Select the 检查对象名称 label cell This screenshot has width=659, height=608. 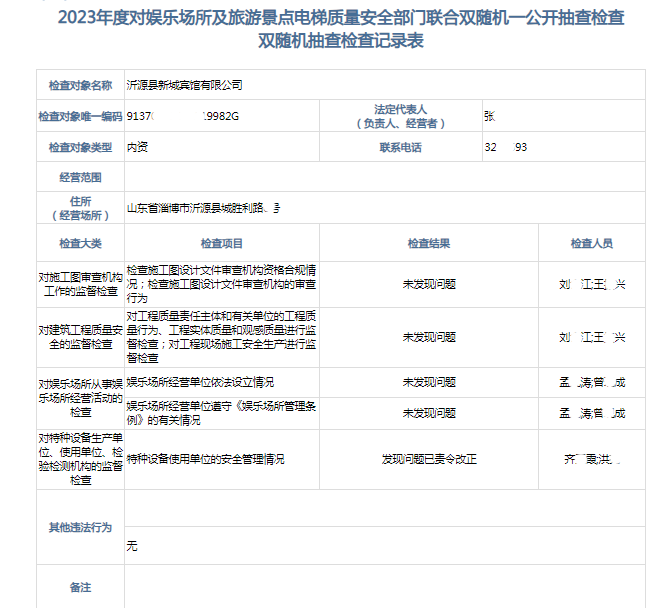coord(80,86)
